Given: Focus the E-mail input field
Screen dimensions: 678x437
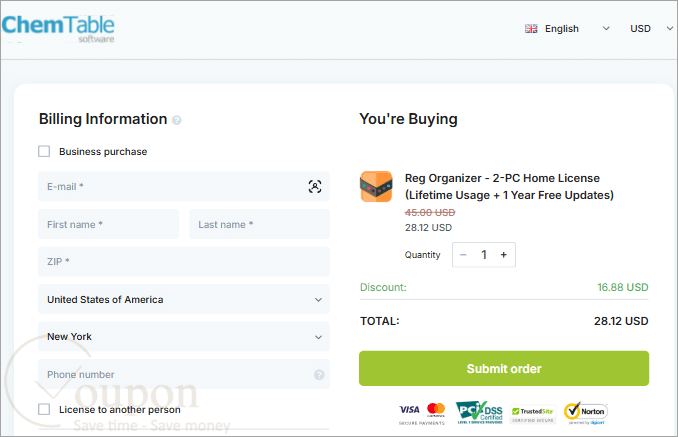Looking at the screenshot, I should tap(184, 187).
